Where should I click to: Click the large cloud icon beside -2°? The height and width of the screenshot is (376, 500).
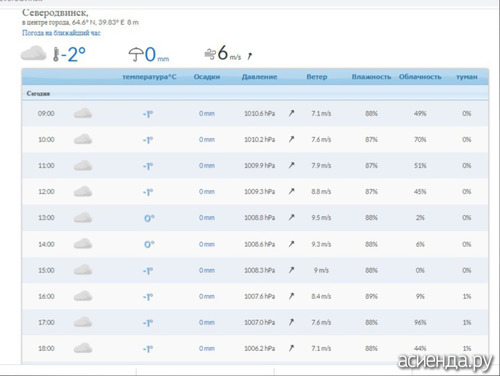34,53
